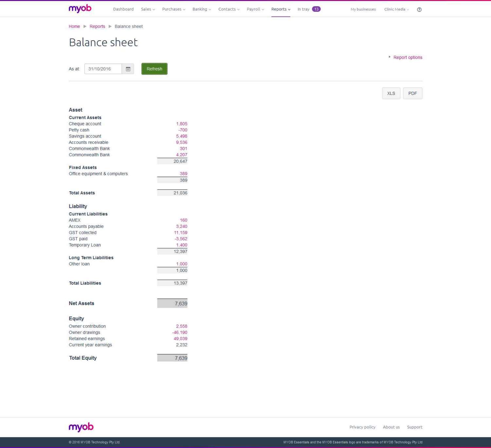491x448 pixels.
Task: Open the Privacy policy link
Action: coord(362,427)
